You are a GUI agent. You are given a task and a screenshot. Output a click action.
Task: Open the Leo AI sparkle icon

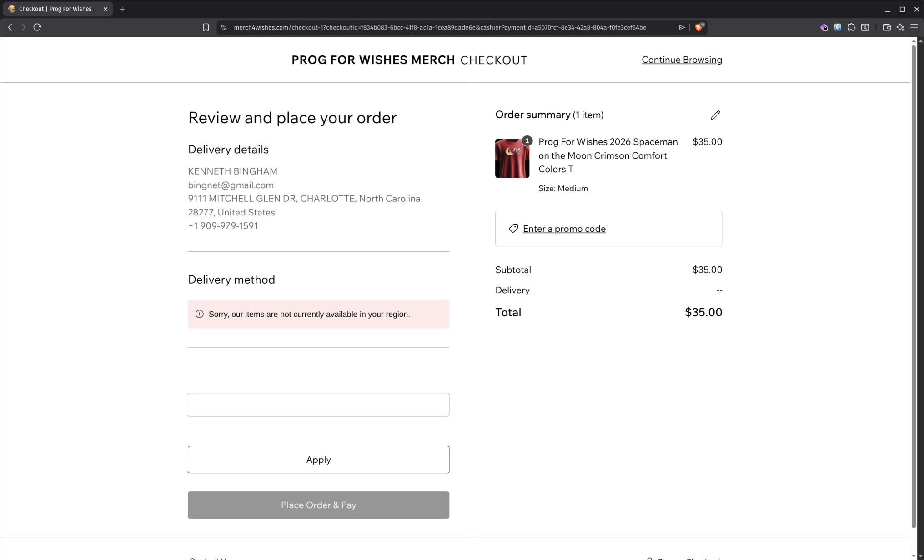[x=900, y=27]
